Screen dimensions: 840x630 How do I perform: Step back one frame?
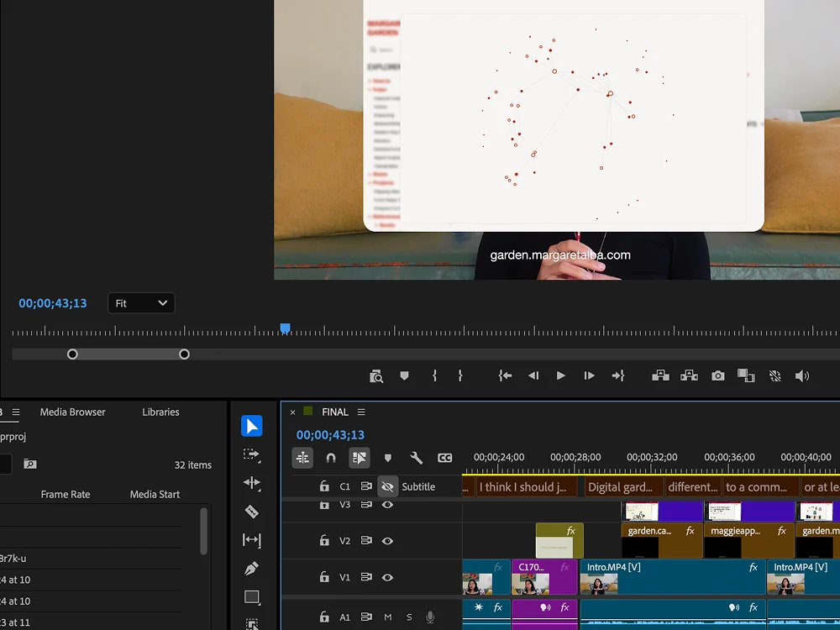[533, 375]
